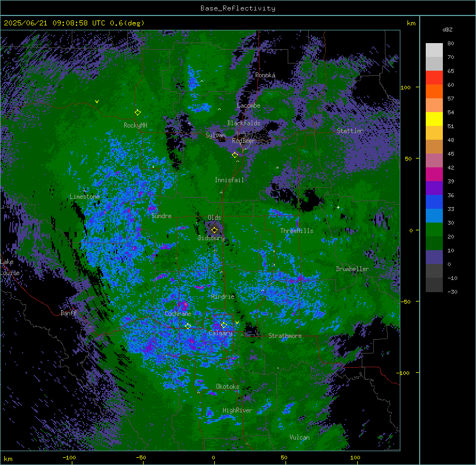Click the Airdrie city label

pos(223,297)
